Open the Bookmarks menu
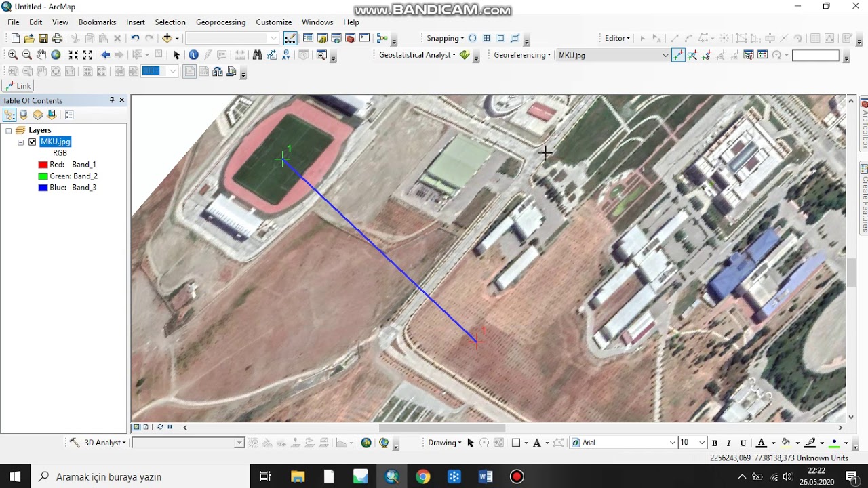Image resolution: width=868 pixels, height=488 pixels. [97, 22]
